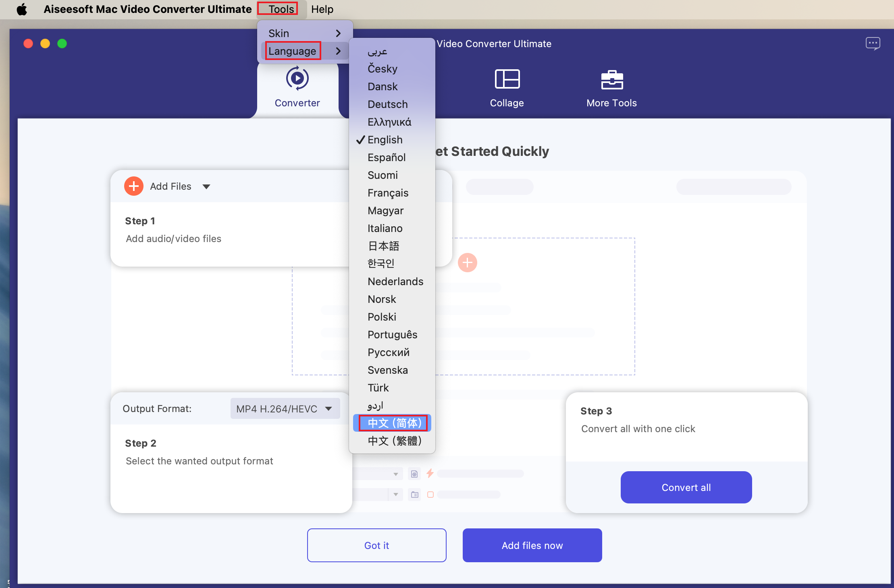Pick Français from language list
The height and width of the screenshot is (588, 894).
pyautogui.click(x=392, y=193)
